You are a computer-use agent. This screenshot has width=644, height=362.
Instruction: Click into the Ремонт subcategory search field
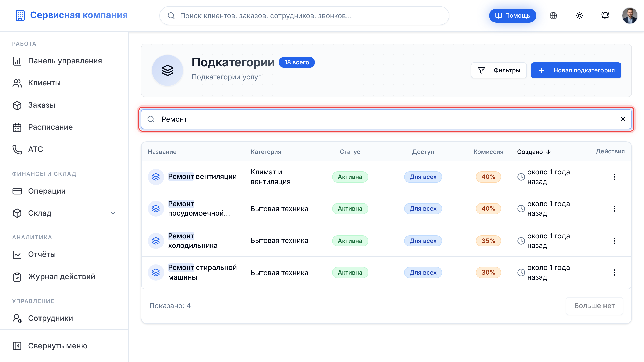[x=386, y=119]
